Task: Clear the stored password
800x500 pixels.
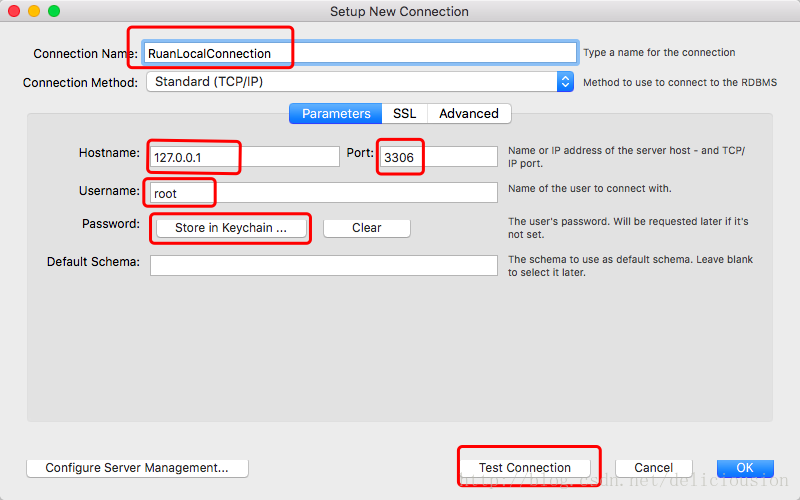Action: click(366, 228)
